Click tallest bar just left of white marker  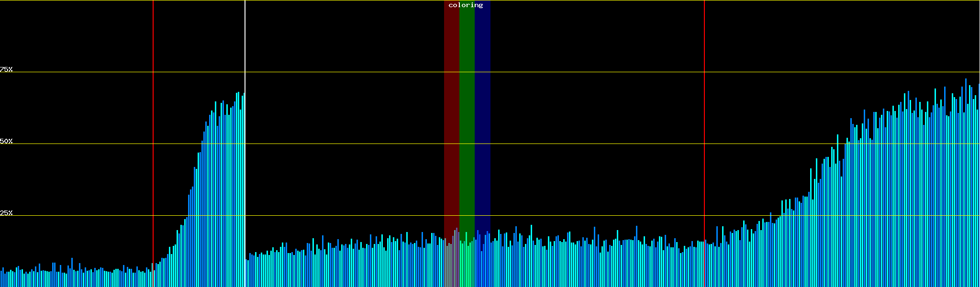point(238,191)
